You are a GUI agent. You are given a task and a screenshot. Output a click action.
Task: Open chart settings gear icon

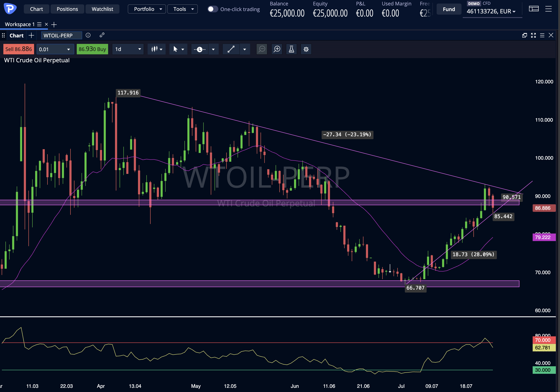coord(306,49)
